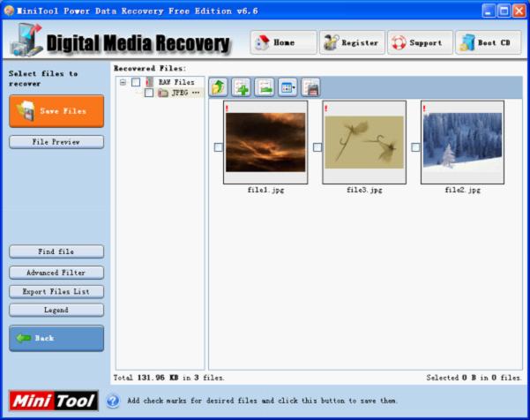Click the Home house icon
The image size is (530, 420).
coord(262,42)
